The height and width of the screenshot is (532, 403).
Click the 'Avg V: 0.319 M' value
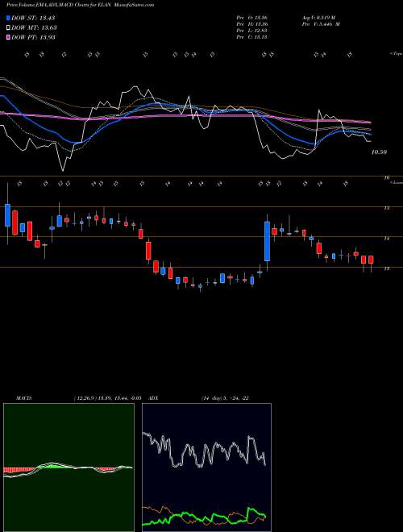pyautogui.click(x=318, y=17)
